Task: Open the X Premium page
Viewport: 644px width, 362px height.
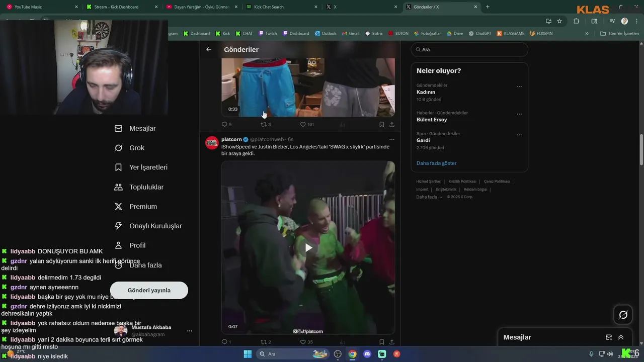Action: click(135, 206)
